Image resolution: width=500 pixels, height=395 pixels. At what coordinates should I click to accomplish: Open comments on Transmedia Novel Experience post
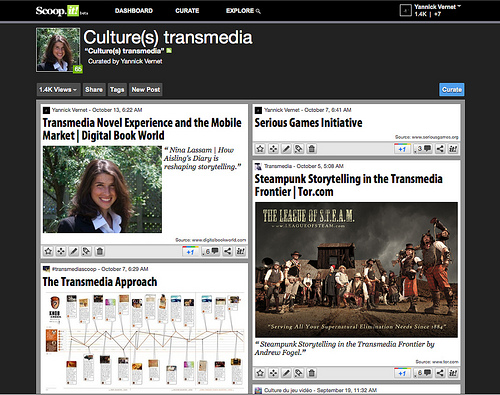click(x=211, y=251)
